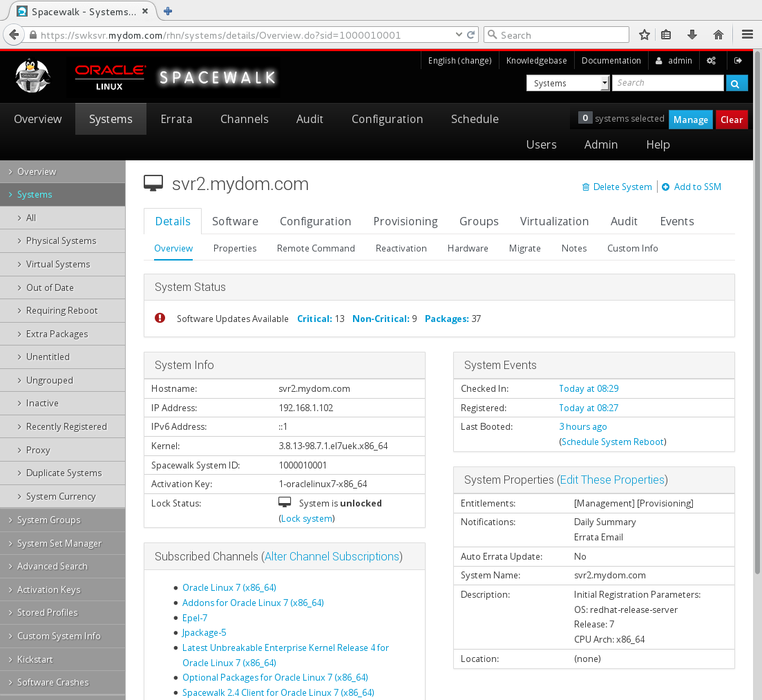Click the blue magnifier search button
This screenshot has width=762, height=700.
(735, 84)
